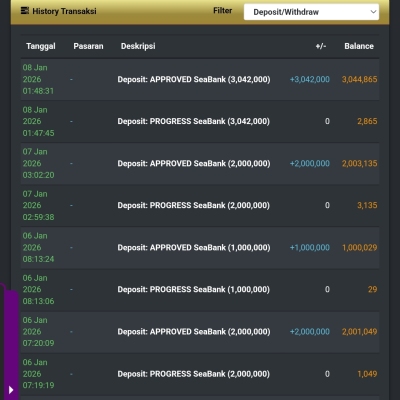Image resolution: width=400 pixels, height=400 pixels.
Task: Select date 06 Jan 2026 08:13:06
Action: [x=38, y=289]
